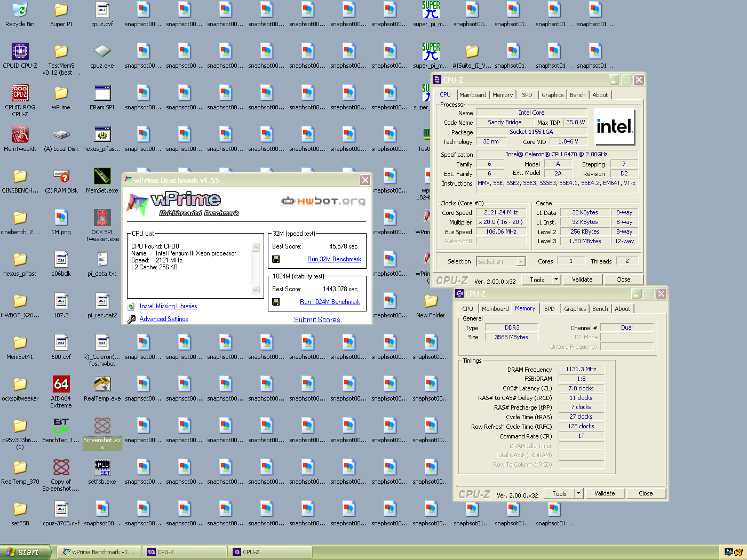Expand Tools dropdown arrow in CPU window
Viewport: 747px width, 560px height.
click(x=556, y=279)
